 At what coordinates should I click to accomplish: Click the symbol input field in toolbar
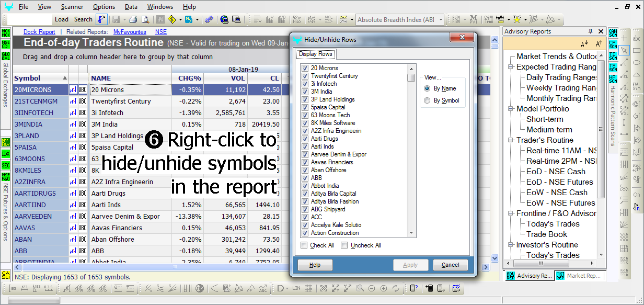point(30,19)
